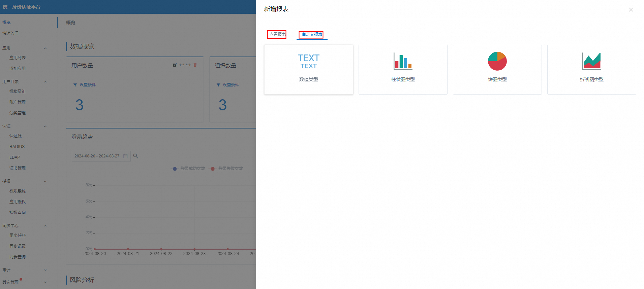
Task: Select the TEXT numeric type report icon
Action: click(x=308, y=61)
